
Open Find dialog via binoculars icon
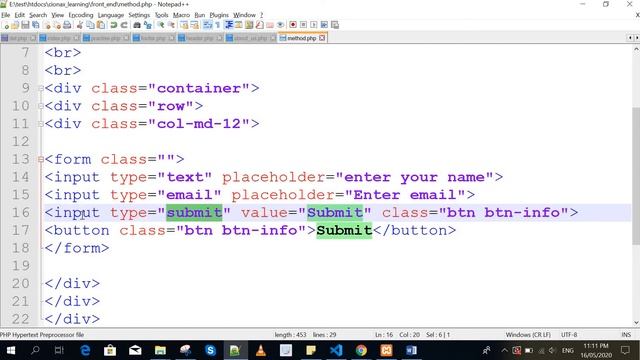(x=137, y=25)
